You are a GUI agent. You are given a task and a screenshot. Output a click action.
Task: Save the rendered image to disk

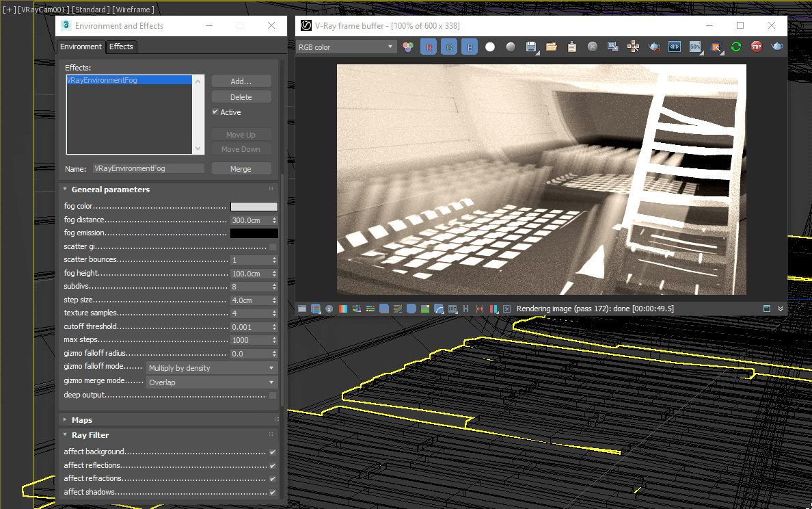click(x=531, y=46)
